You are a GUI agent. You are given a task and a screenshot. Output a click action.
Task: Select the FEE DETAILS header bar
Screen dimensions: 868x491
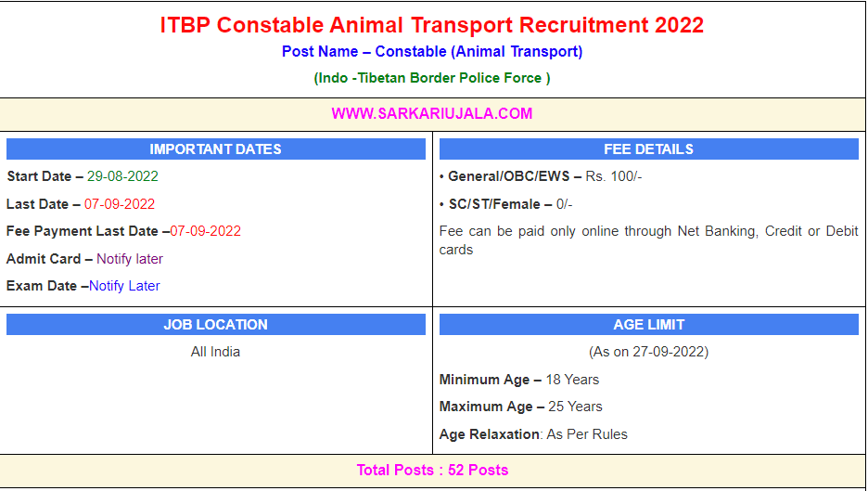(648, 149)
